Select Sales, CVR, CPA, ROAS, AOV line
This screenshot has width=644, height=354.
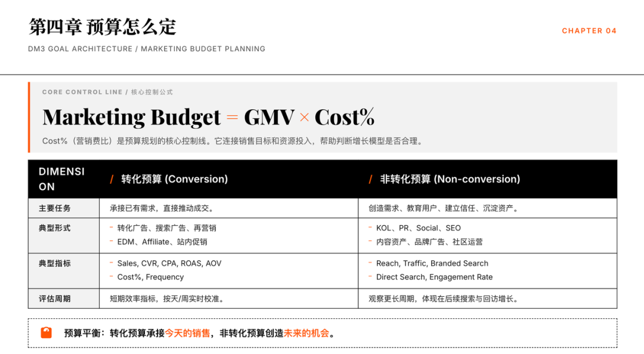pyautogui.click(x=169, y=263)
